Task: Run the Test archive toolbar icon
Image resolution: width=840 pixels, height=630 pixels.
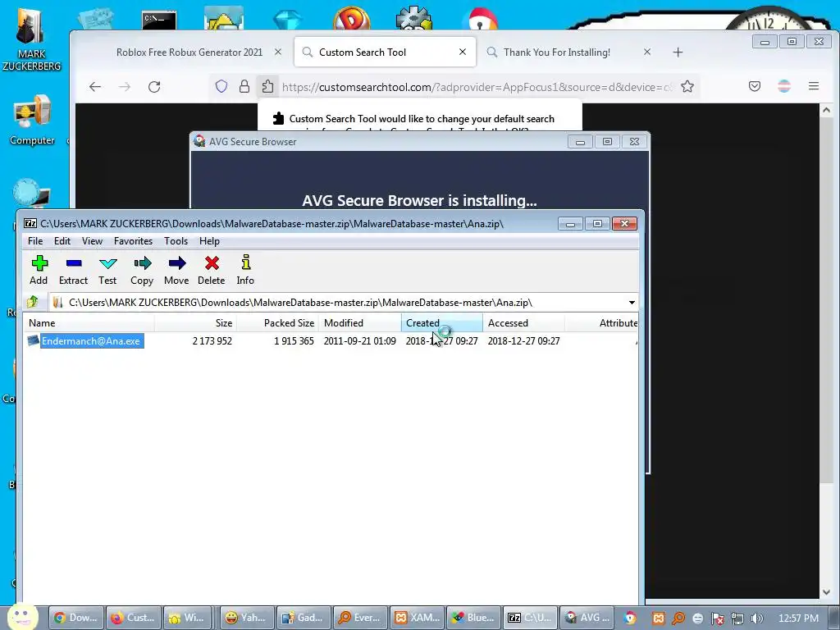Action: pos(107,269)
